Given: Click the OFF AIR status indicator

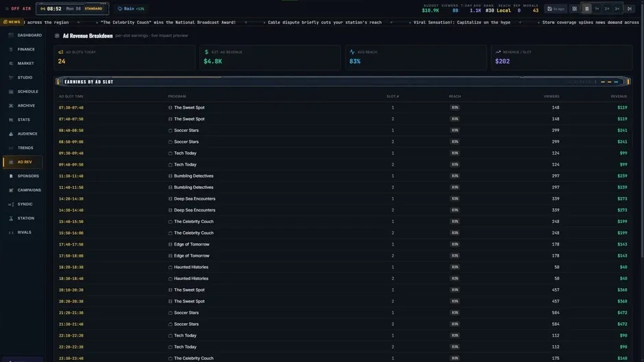Looking at the screenshot, I should coord(18,9).
